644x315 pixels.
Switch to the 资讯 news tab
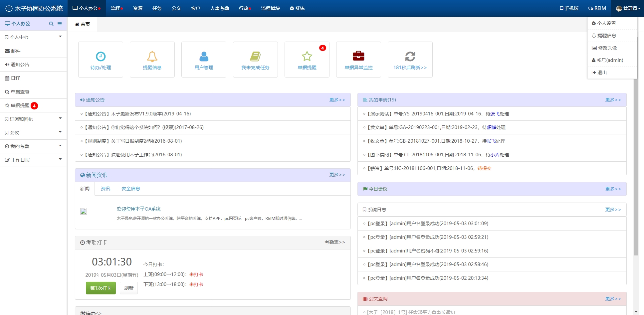click(106, 189)
